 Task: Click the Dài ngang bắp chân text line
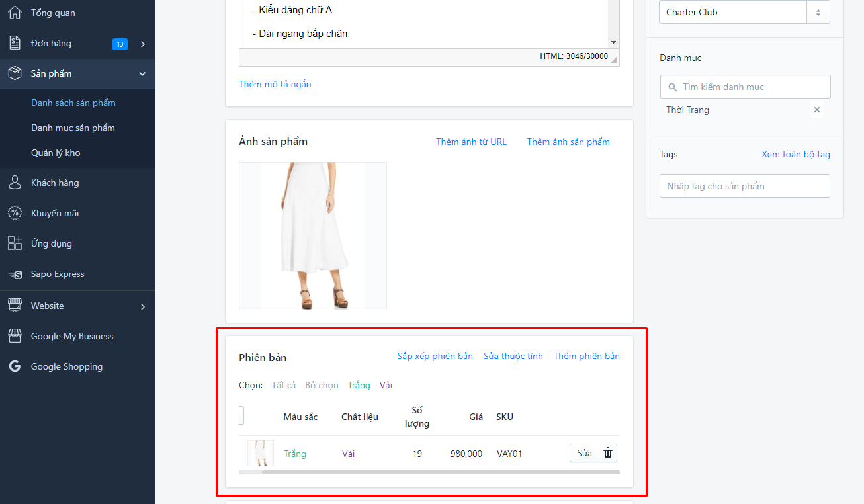300,34
